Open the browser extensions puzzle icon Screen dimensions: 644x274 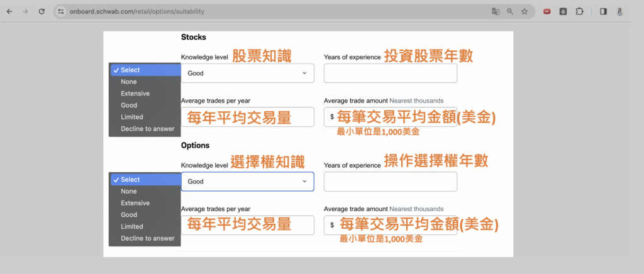pos(579,11)
